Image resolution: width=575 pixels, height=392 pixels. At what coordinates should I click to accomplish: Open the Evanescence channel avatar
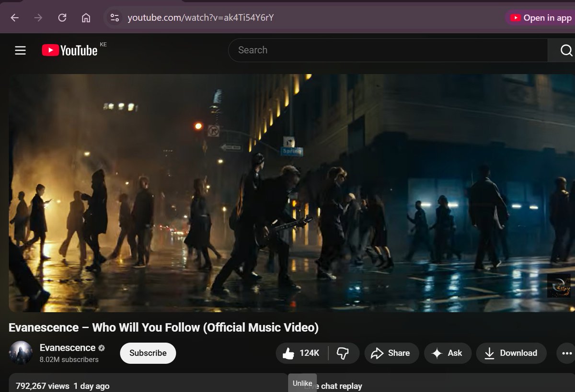(x=21, y=353)
